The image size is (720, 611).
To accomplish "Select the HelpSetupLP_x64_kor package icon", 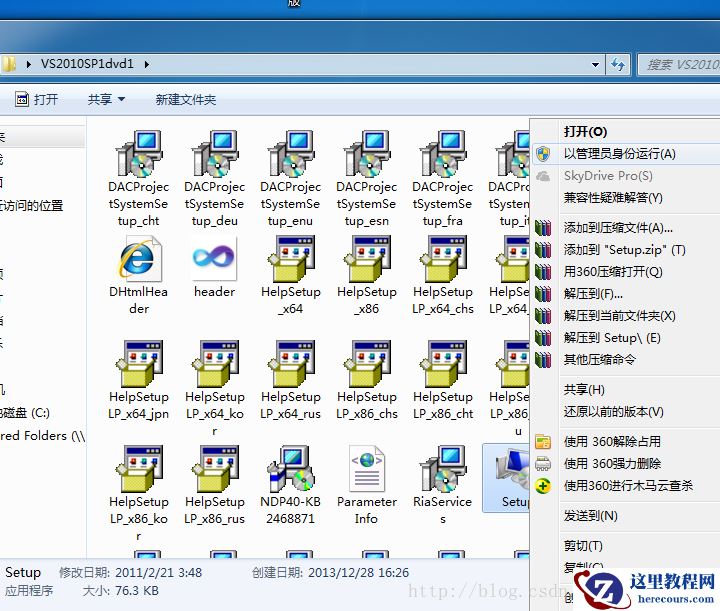I will pyautogui.click(x=214, y=364).
